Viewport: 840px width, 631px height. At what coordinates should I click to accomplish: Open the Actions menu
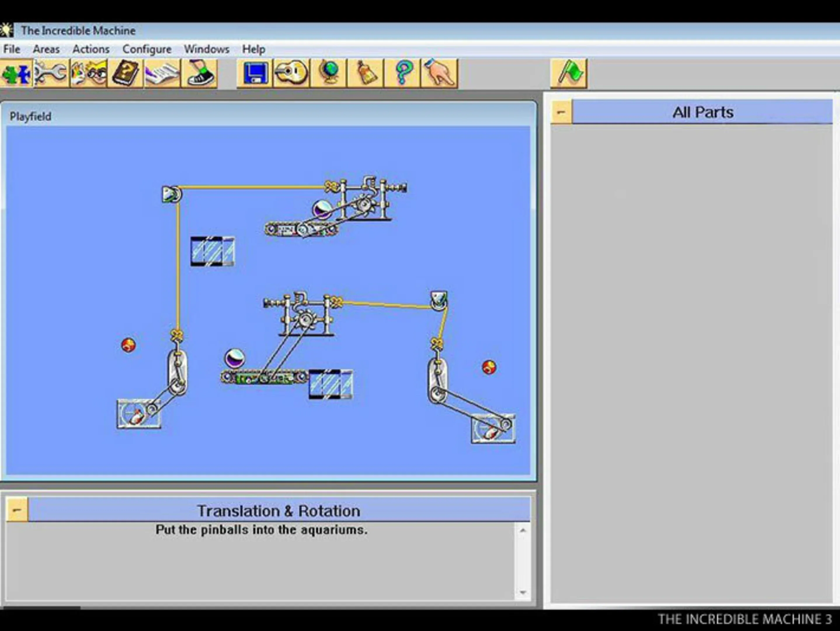pyautogui.click(x=91, y=49)
